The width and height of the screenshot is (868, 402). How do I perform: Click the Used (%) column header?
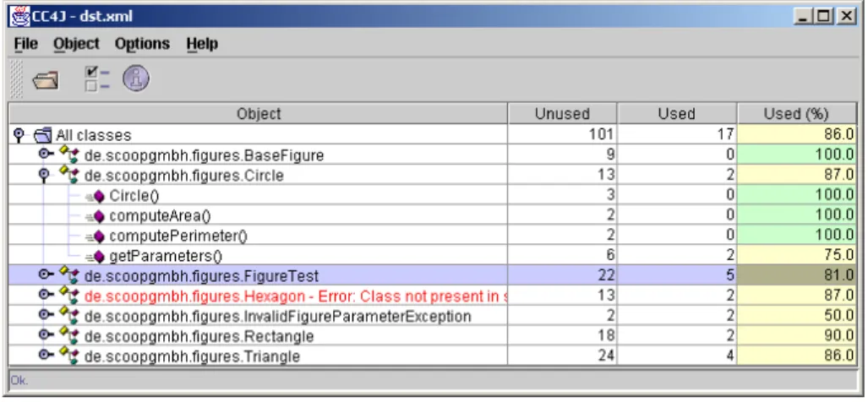coord(797,114)
